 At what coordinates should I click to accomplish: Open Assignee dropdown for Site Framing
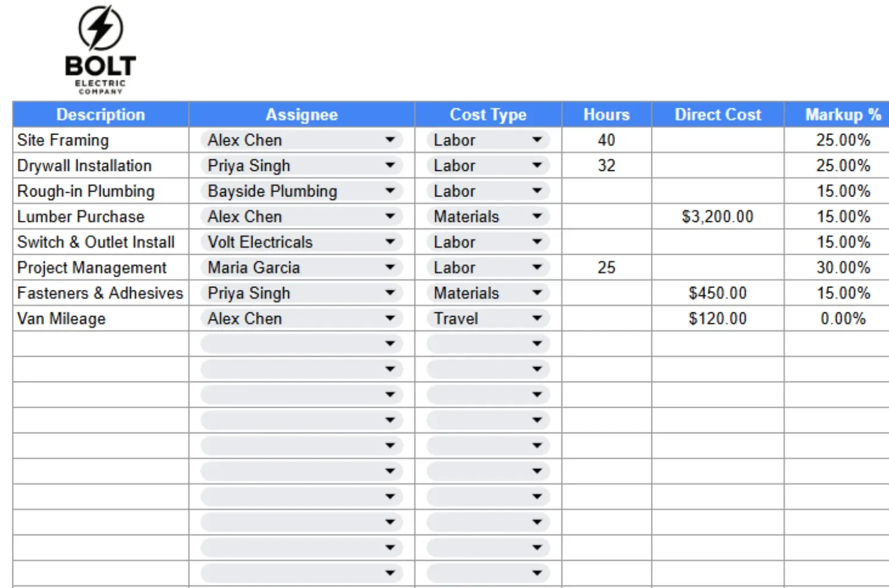point(390,140)
